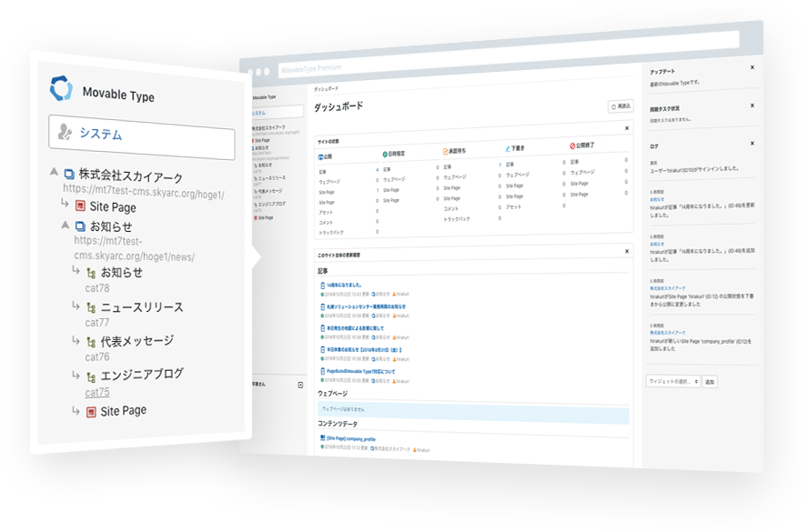The image size is (809, 532).
Task: Select ニュースリリース in dashboard sidebar
Action: [x=271, y=178]
